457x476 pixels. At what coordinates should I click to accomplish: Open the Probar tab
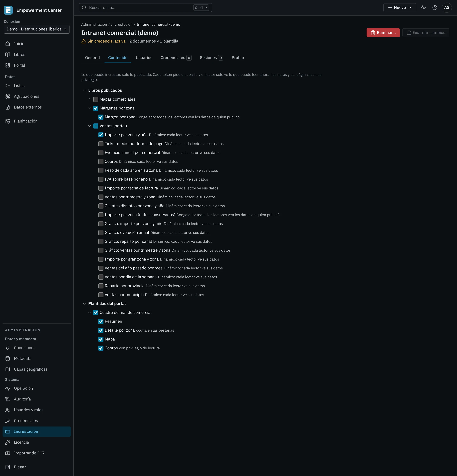pyautogui.click(x=238, y=58)
